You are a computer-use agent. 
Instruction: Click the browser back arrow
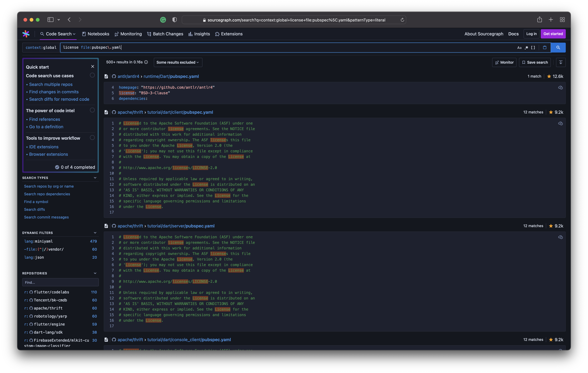pyautogui.click(x=69, y=20)
